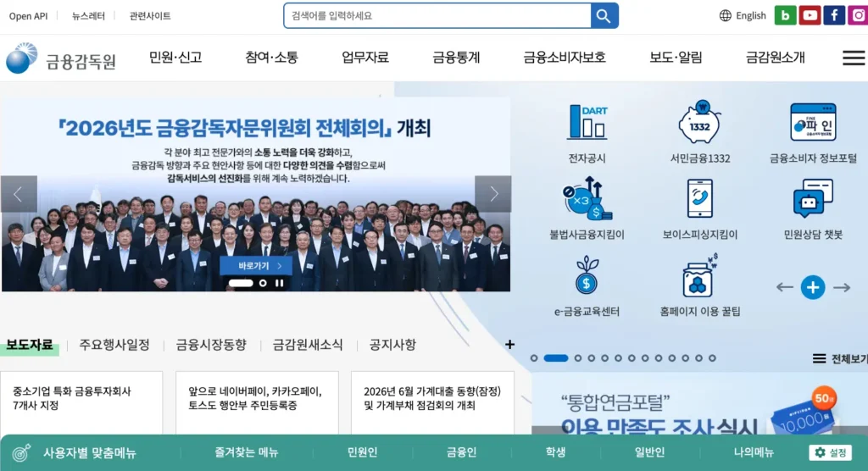Open the e-금융교육센터 icon
The image size is (868, 471).
pos(587,275)
